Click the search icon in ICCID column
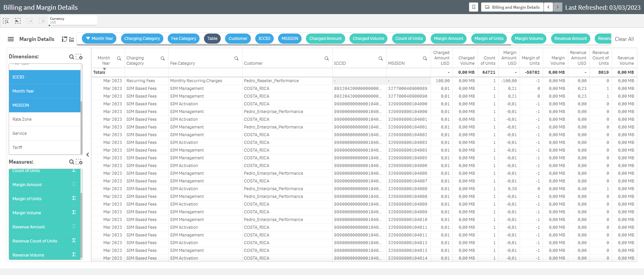This screenshot has height=275, width=644. [380, 58]
